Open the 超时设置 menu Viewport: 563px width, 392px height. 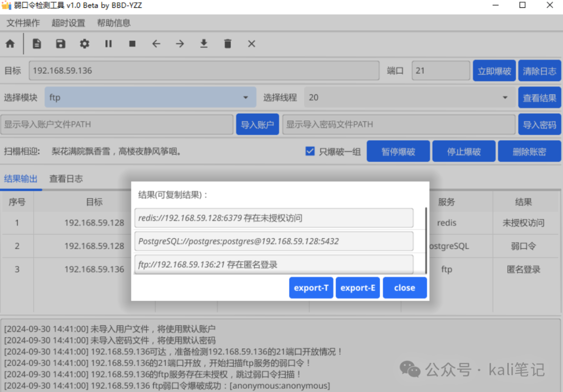click(68, 23)
